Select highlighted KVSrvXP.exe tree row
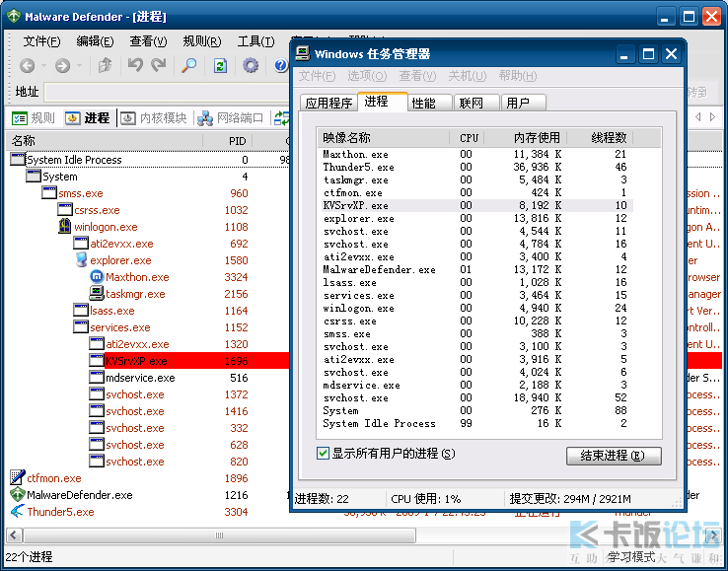 190,361
